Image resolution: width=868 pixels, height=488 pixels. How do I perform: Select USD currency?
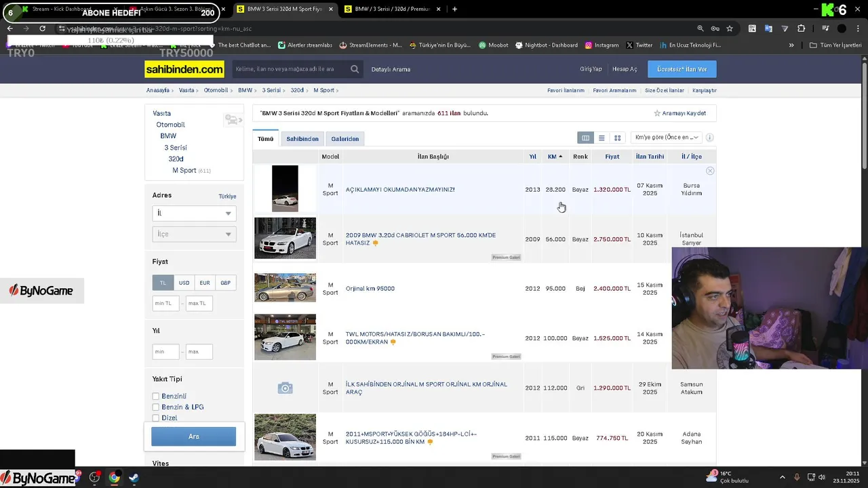click(184, 283)
